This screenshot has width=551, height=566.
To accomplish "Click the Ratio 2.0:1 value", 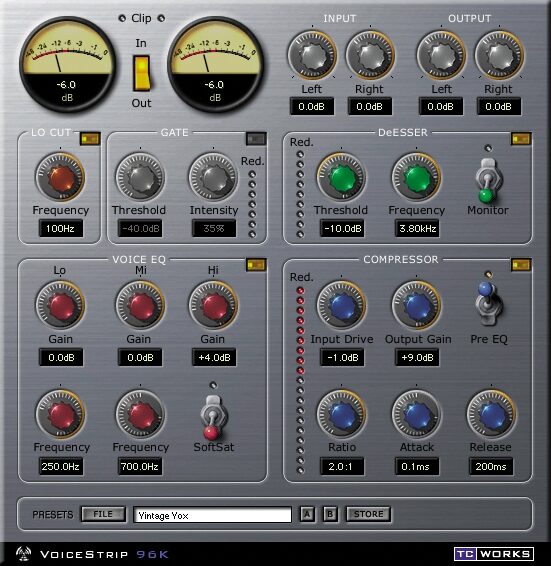I will 342,466.
